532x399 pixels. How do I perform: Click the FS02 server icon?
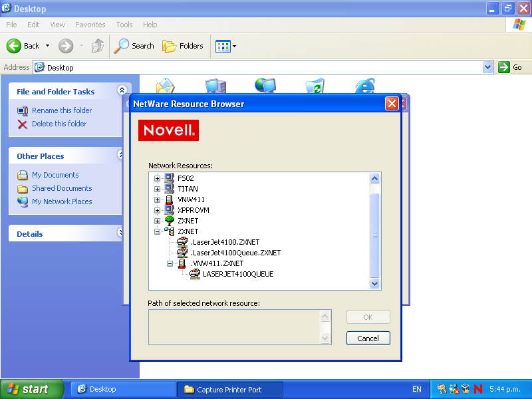(169, 178)
